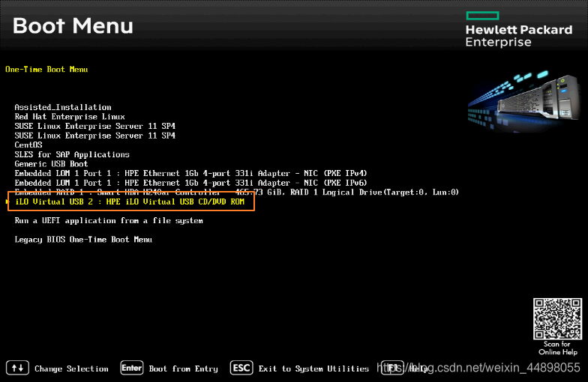Click the up/down arrows key icon
588x382 pixels.
pyautogui.click(x=18, y=368)
